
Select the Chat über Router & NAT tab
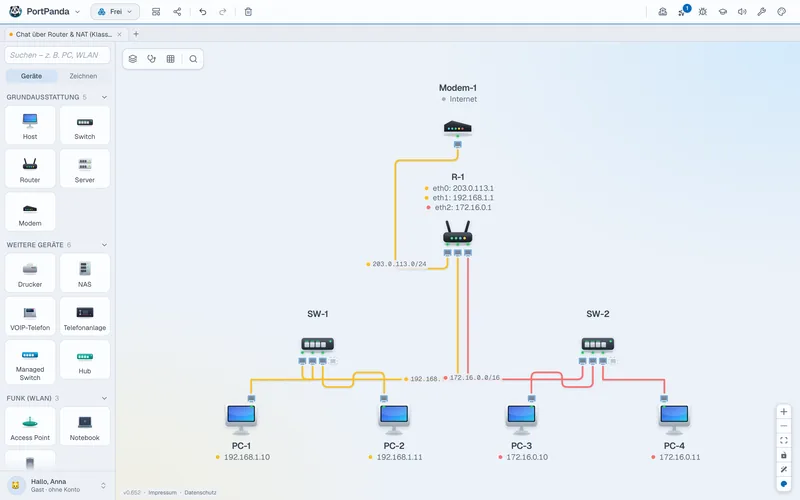click(63, 34)
